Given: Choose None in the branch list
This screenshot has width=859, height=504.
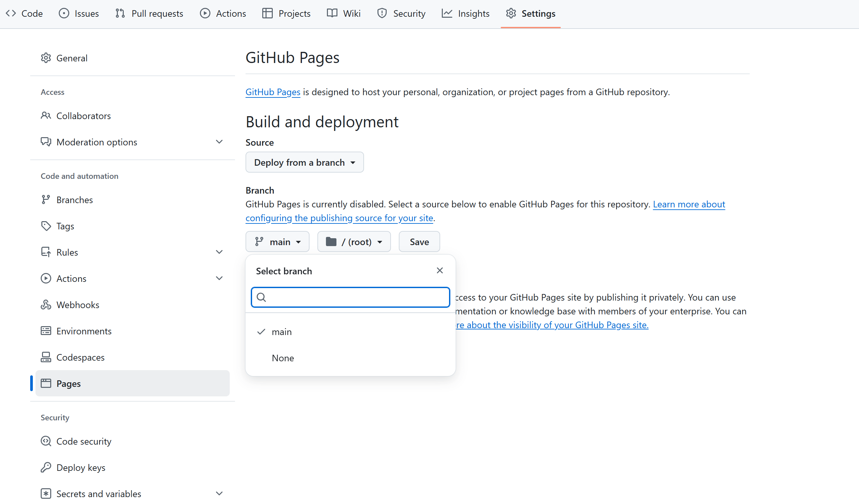Looking at the screenshot, I should 283,358.
